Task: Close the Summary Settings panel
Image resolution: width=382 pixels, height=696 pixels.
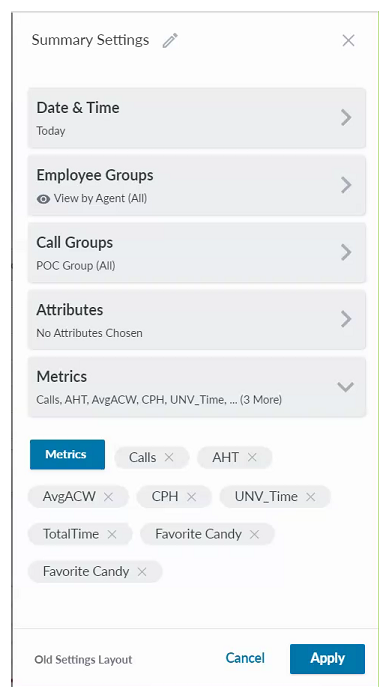Action: click(348, 40)
